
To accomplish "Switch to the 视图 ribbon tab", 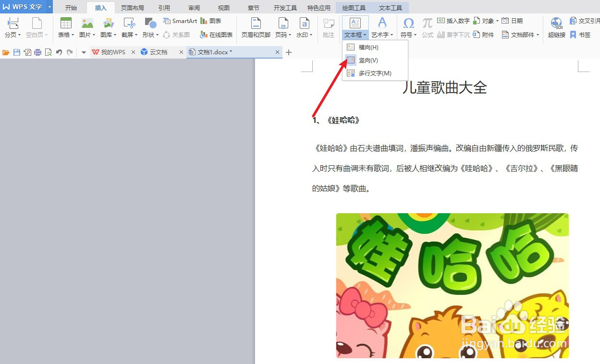I will coord(224,8).
